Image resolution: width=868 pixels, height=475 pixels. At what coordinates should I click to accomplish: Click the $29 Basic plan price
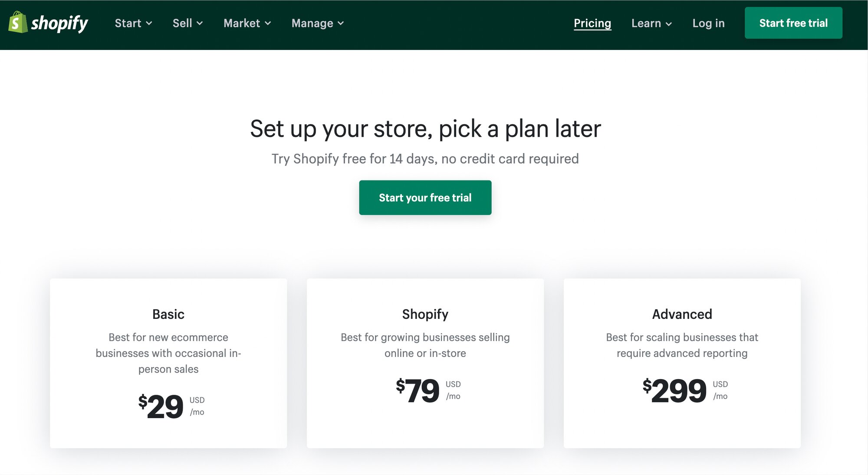(161, 406)
